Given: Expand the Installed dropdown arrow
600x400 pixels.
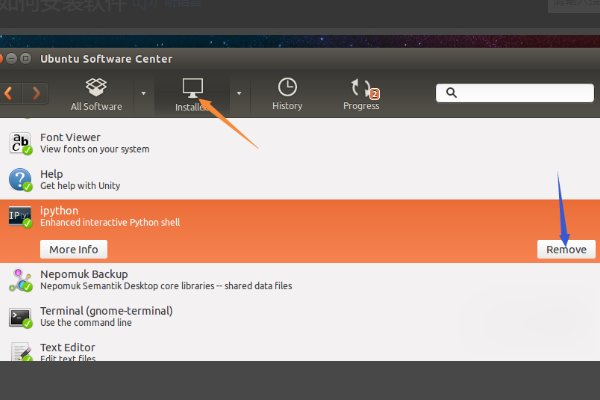Looking at the screenshot, I should (238, 93).
